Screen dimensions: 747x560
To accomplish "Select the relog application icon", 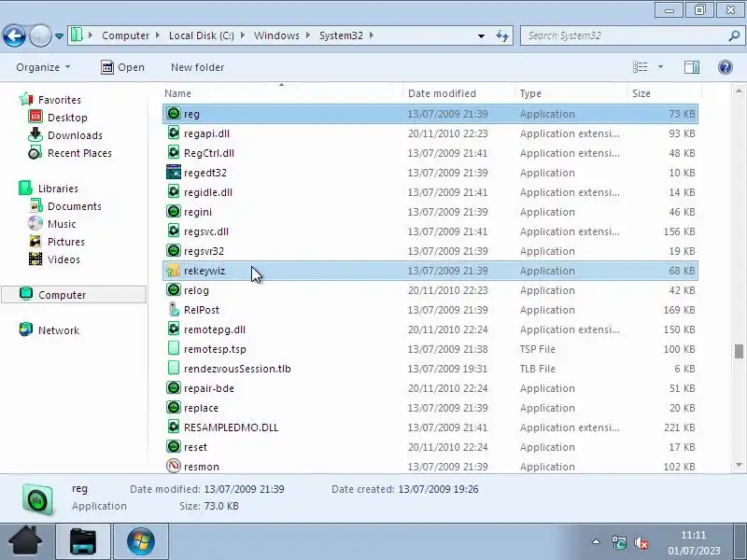I will [x=174, y=289].
